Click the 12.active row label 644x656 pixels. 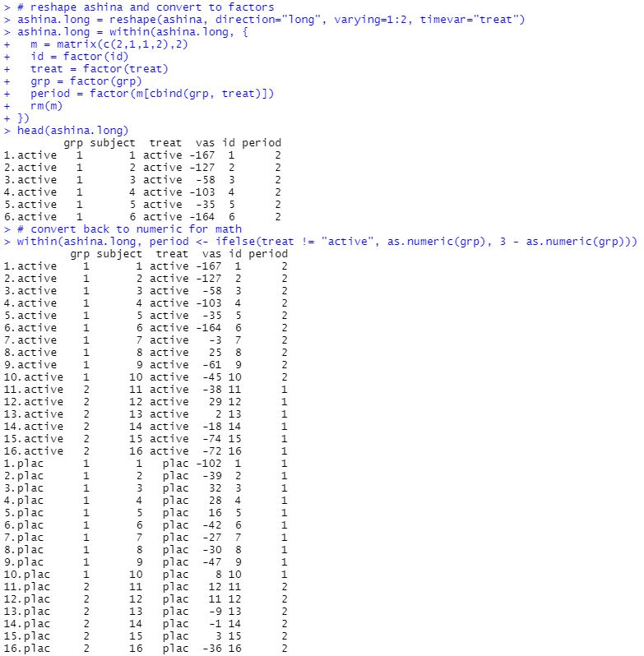[x=33, y=401]
